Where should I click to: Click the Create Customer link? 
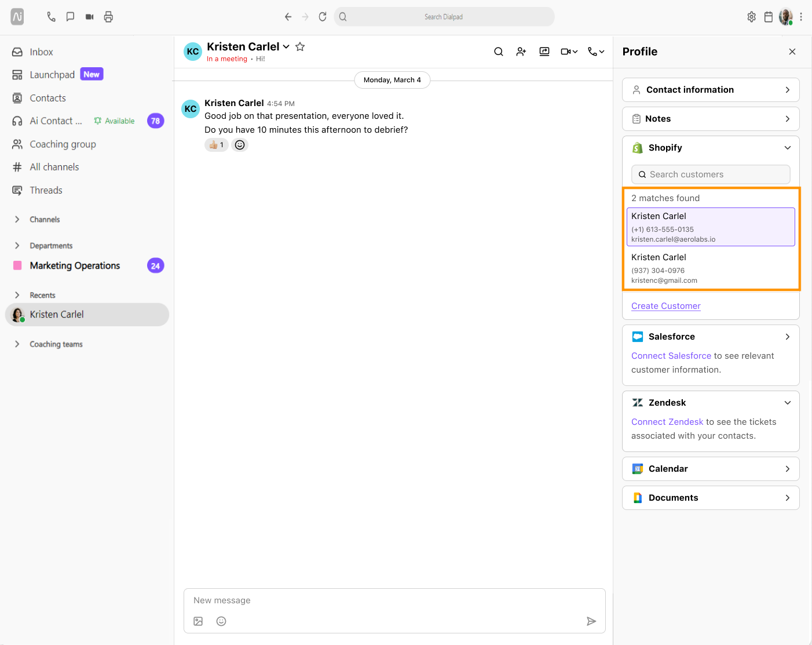(x=666, y=306)
